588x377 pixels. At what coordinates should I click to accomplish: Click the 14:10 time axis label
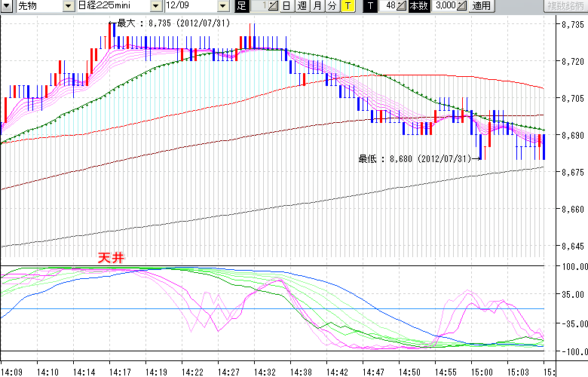tap(47, 372)
